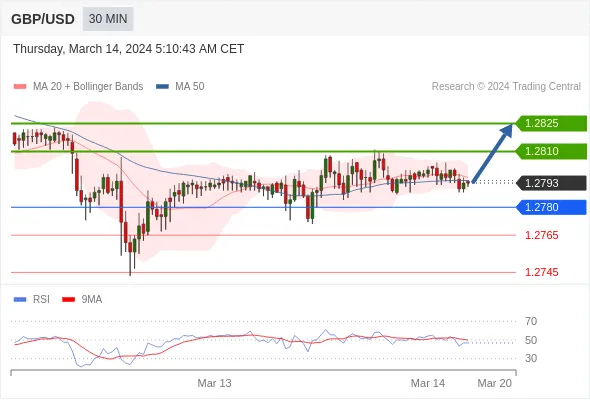Click the RSI 70 level label
590x400 pixels.
[531, 321]
